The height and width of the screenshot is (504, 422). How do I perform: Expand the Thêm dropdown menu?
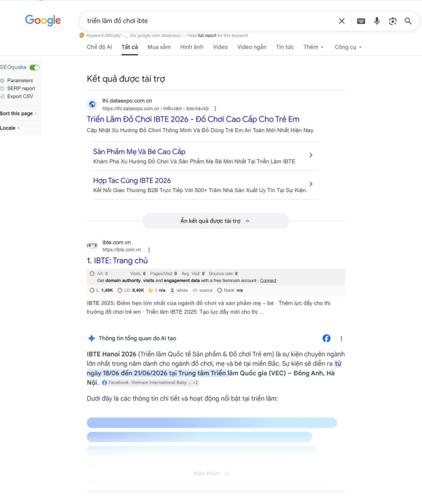click(x=313, y=47)
